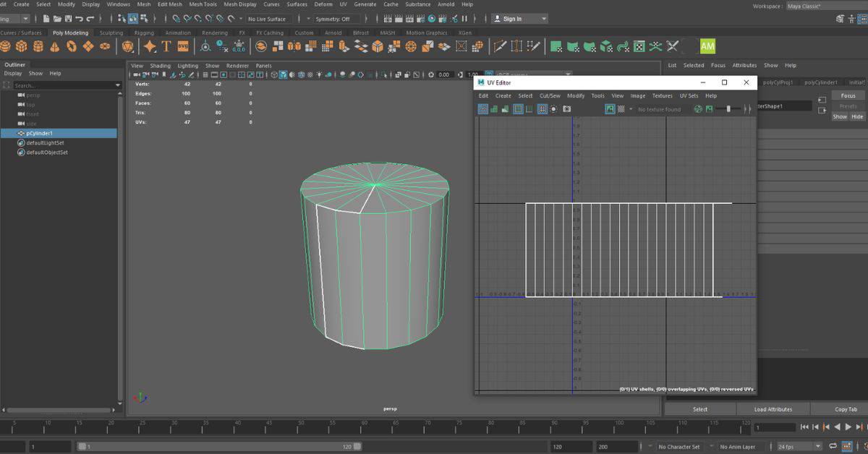Open the Cut/Sew menu in the UV Editor
This screenshot has height=454, width=868.
tap(550, 95)
